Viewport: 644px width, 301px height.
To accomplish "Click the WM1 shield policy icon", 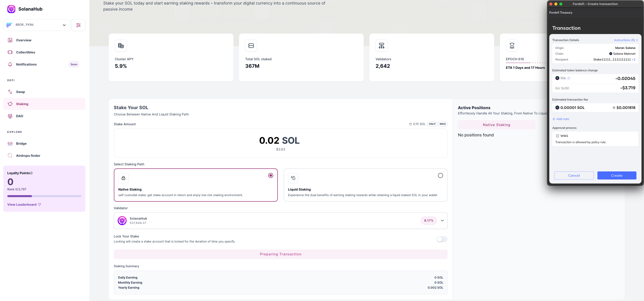I will tap(557, 136).
